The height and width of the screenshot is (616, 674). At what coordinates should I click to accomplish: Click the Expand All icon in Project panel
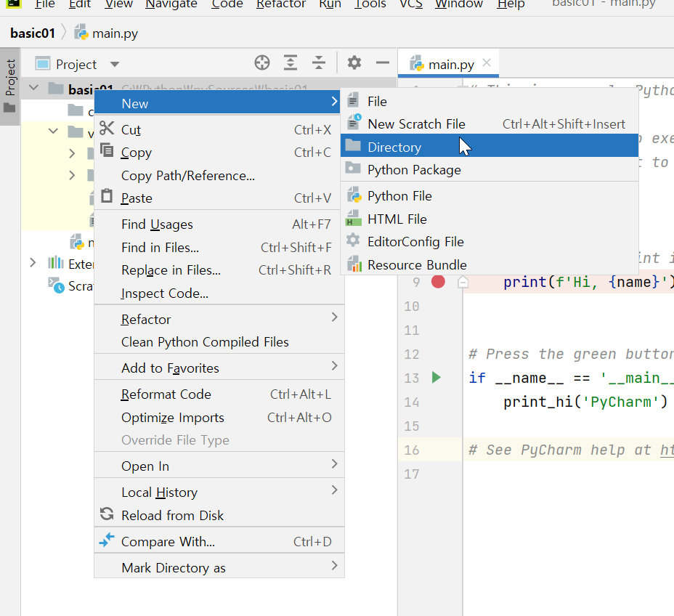[x=291, y=62]
